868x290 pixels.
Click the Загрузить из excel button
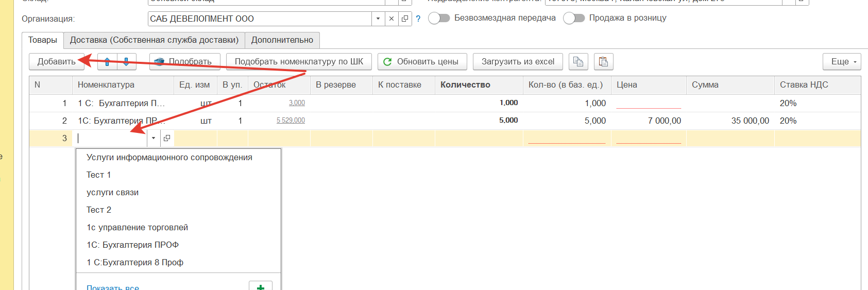(x=518, y=62)
